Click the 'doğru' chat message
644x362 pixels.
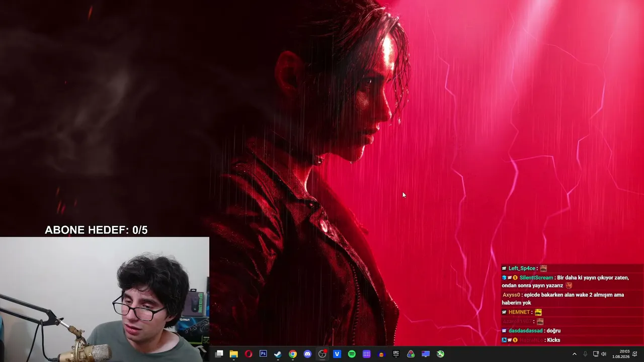[553, 331]
